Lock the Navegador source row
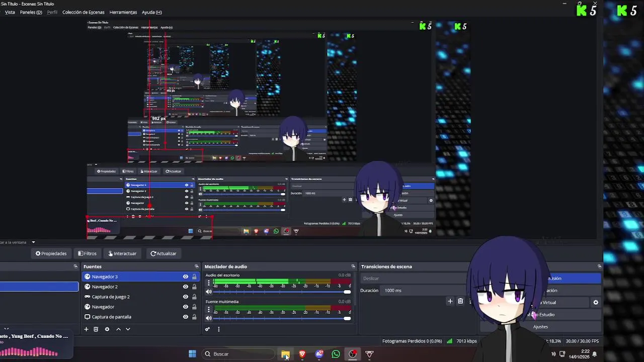Viewport: 644px width, 362px height. point(194,307)
